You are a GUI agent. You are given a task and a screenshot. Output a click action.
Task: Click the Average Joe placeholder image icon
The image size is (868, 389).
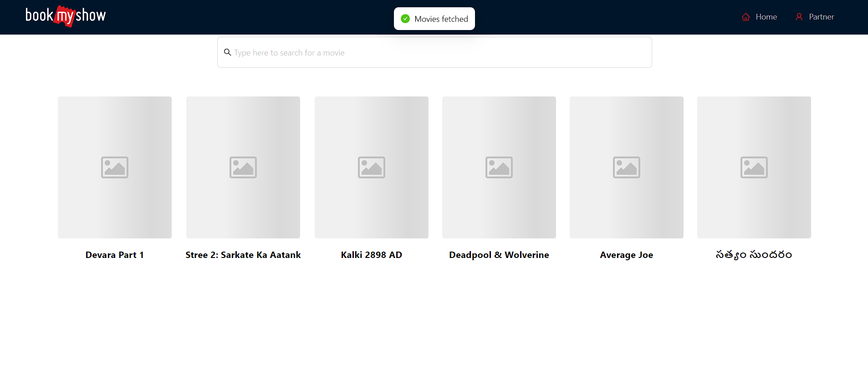coord(626,167)
